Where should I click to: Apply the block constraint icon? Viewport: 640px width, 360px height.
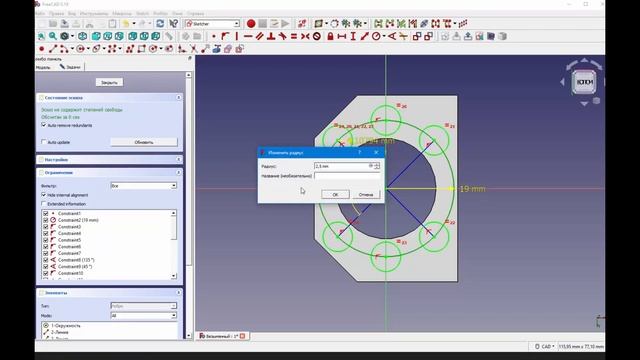pyautogui.click(x=317, y=36)
